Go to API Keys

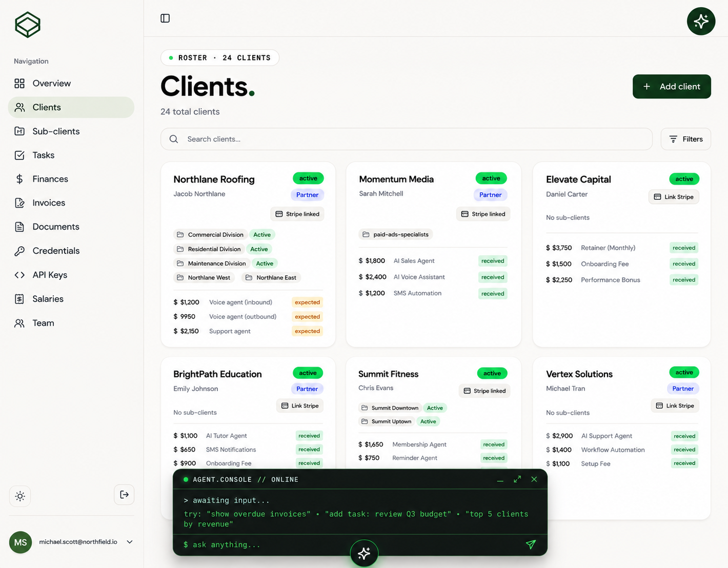71,275
